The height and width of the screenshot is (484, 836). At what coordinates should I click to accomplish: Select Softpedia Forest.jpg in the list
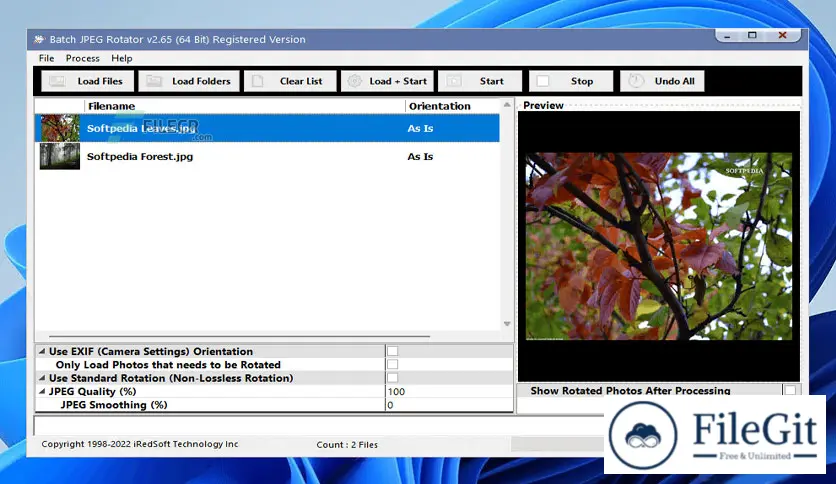pos(138,156)
